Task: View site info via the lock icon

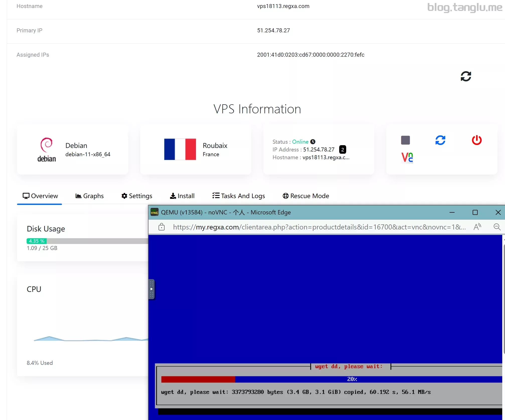Action: 162,227
